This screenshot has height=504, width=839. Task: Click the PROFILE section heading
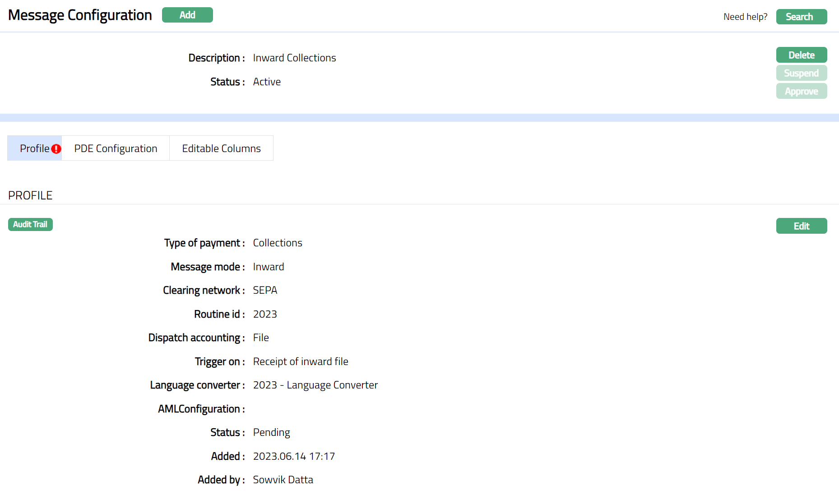[x=30, y=195]
